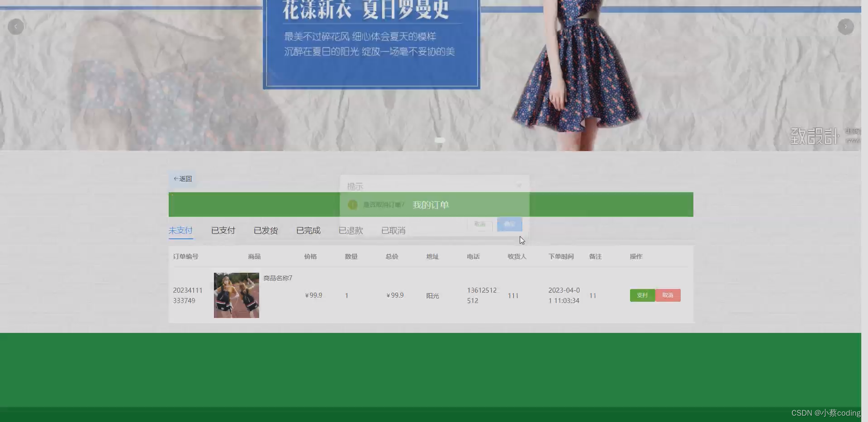Click the 地址 column header
The height and width of the screenshot is (422, 868).
tap(432, 256)
